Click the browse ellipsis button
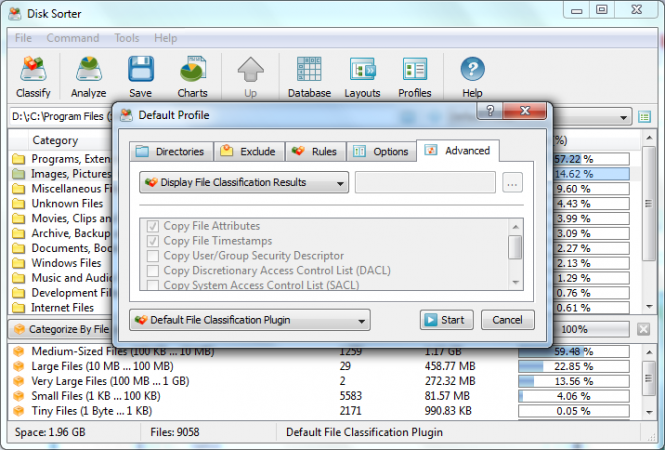 pyautogui.click(x=512, y=183)
